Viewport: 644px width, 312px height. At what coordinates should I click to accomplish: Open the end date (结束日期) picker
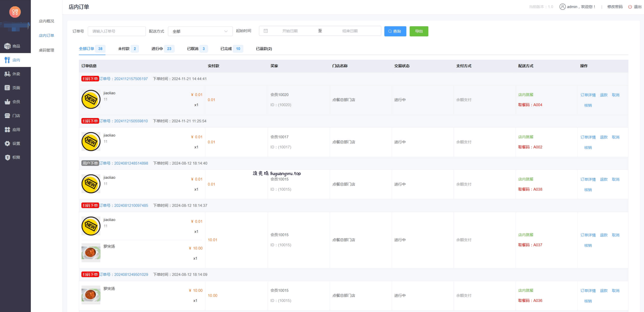(350, 31)
